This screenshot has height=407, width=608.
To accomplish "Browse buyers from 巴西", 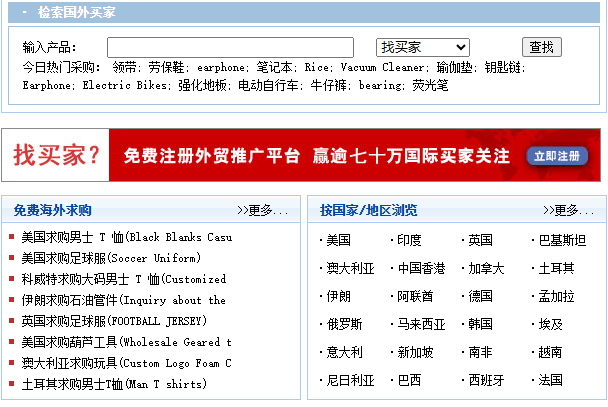I will (409, 380).
